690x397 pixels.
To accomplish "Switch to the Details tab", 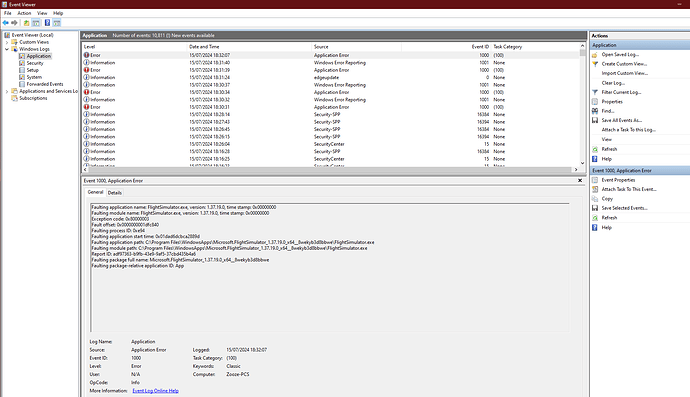I will (114, 193).
